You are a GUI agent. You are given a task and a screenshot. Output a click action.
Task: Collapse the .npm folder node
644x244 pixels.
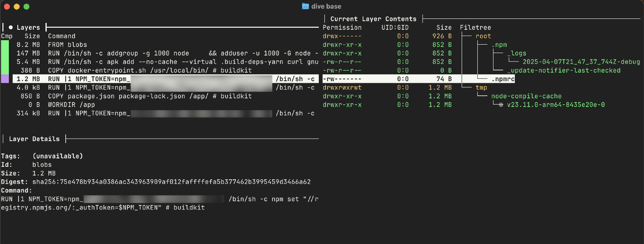pyautogui.click(x=499, y=45)
